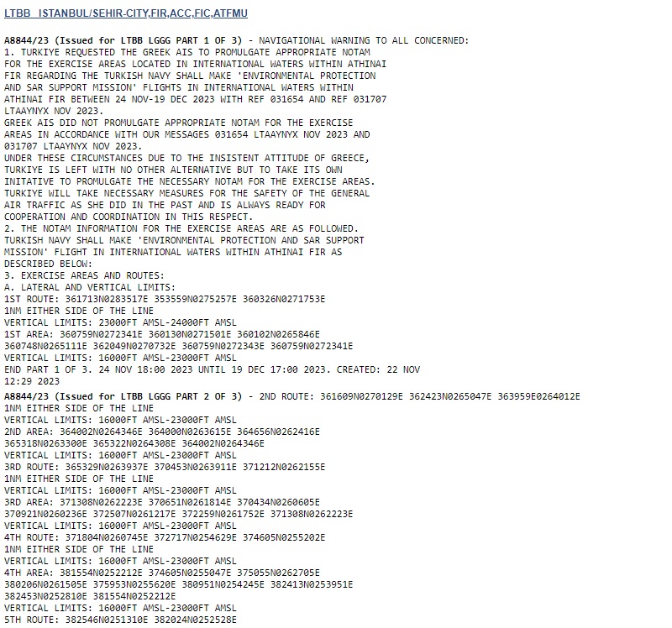
Task: Click the 2. THE NOTAM INFORMATION line
Action: tap(181, 228)
